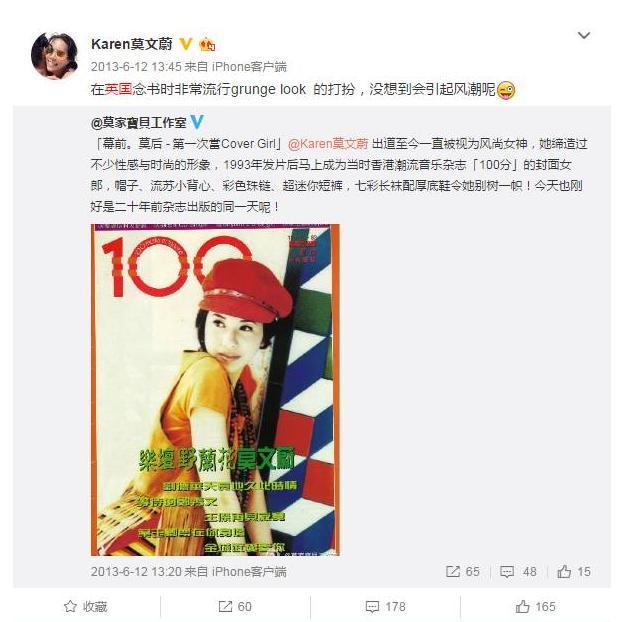Image resolution: width=618 pixels, height=622 pixels.
Task: Open the 英国 topic link
Action: (x=118, y=89)
